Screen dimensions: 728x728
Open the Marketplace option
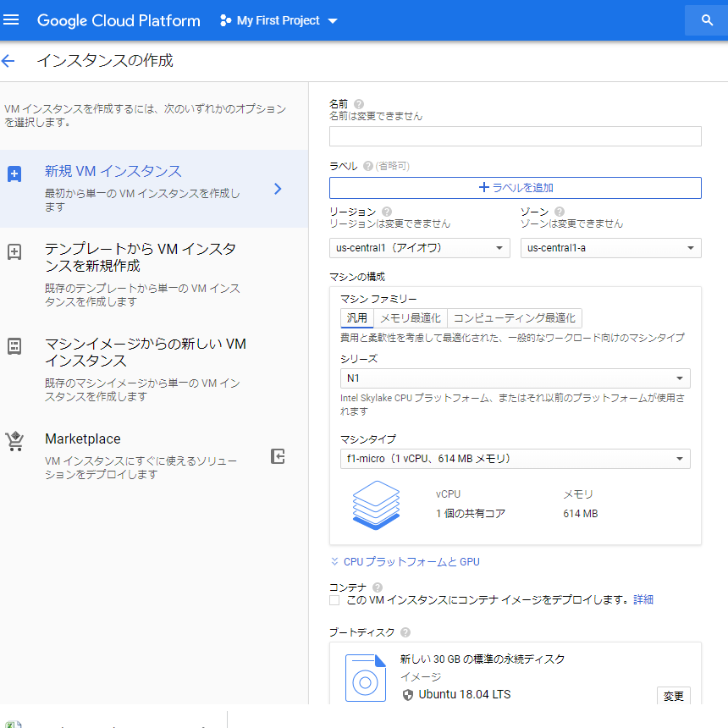pos(154,456)
